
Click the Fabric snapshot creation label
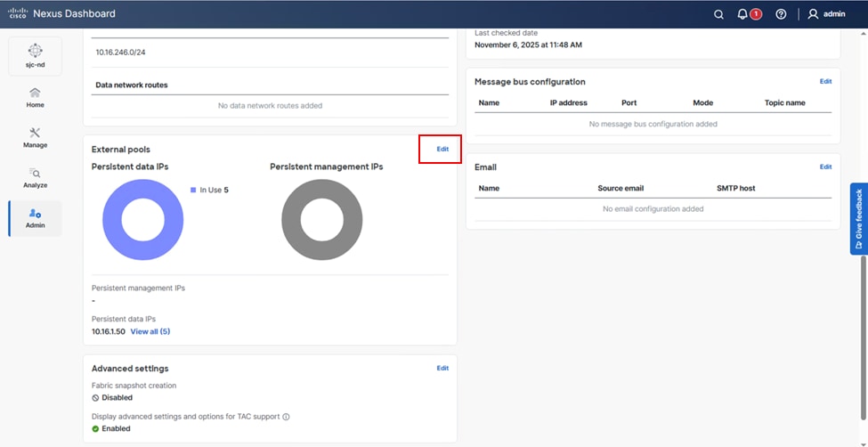tap(134, 385)
